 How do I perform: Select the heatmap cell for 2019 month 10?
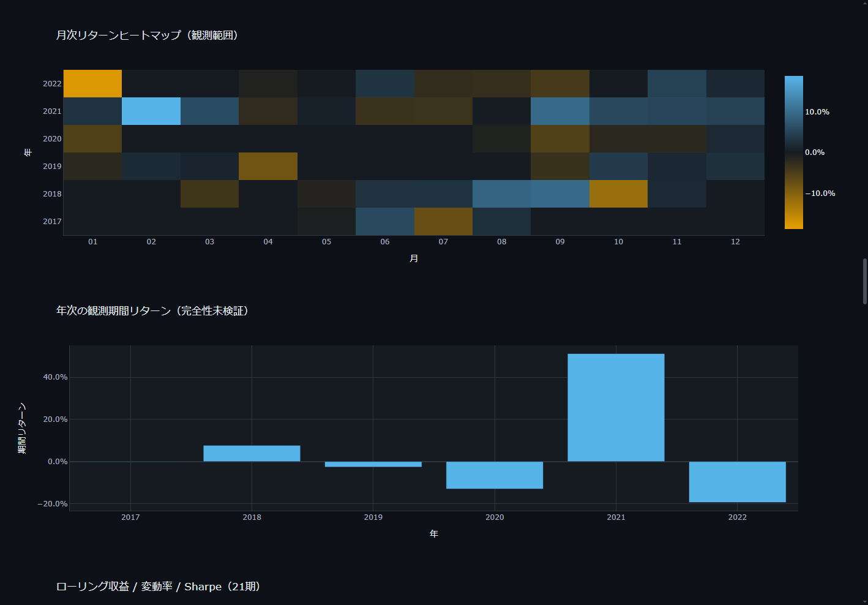(x=618, y=166)
